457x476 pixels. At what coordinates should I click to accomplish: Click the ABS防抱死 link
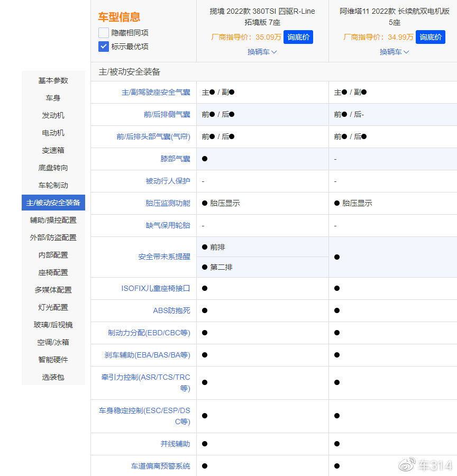point(171,310)
